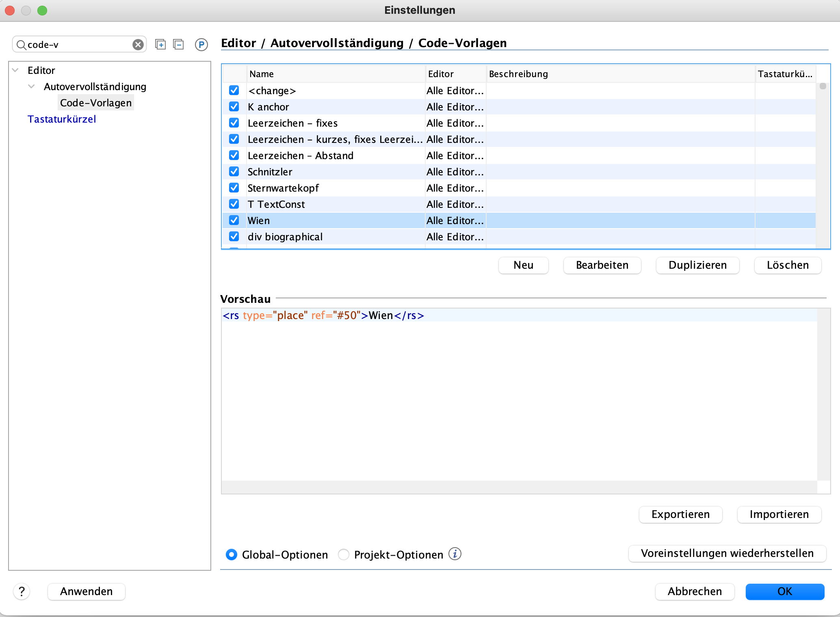The image size is (840, 617).
Task: Click the Bearbeiten button
Action: coord(602,265)
